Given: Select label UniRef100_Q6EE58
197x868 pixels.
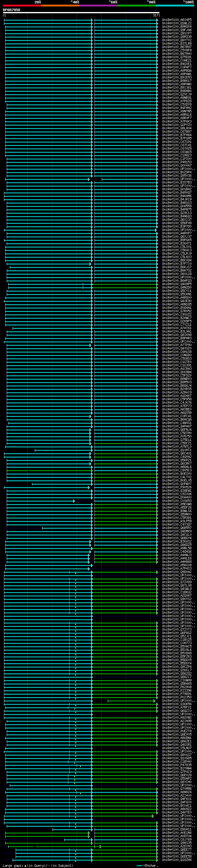Looking at the screenshot, I should click(177, 856).
